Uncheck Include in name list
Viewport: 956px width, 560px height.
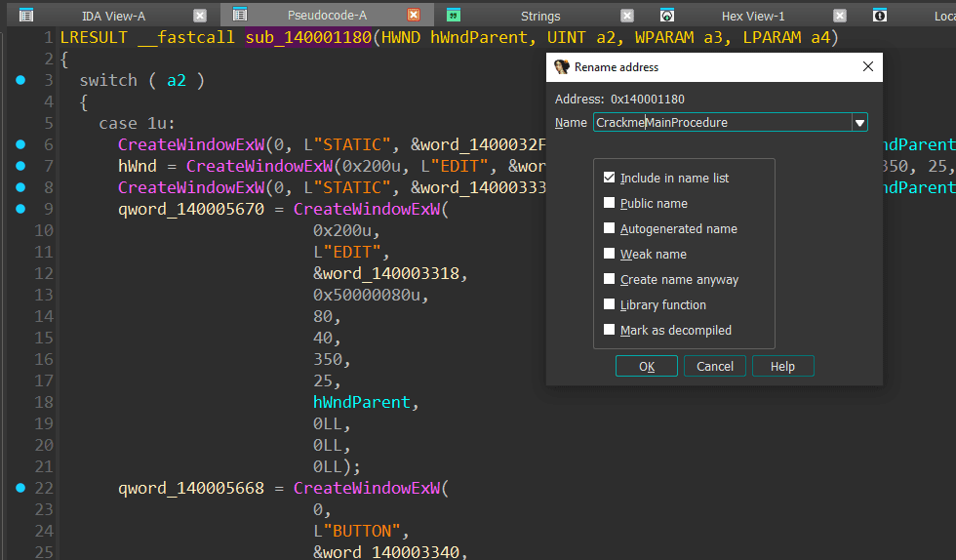click(610, 179)
